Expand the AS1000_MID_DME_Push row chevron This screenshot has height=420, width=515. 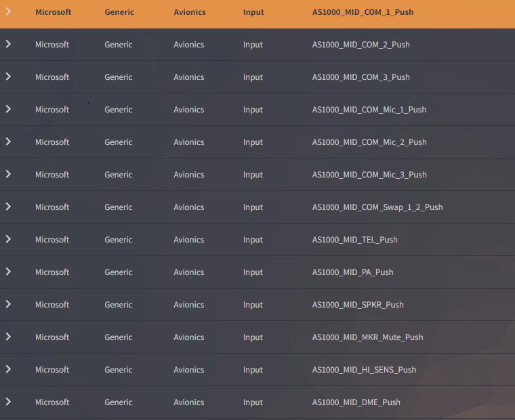[8, 402]
